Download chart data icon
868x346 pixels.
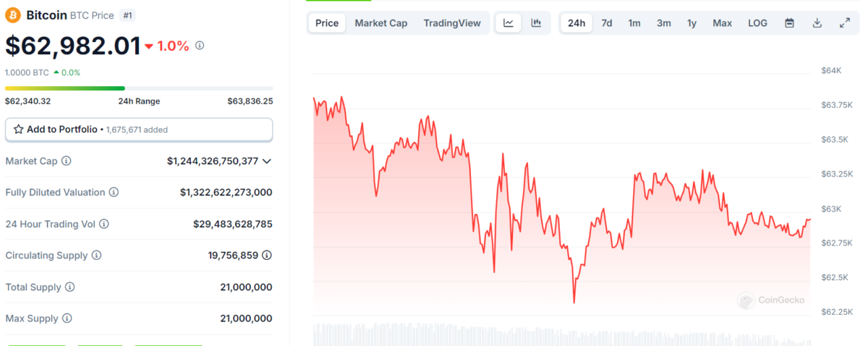(x=817, y=23)
